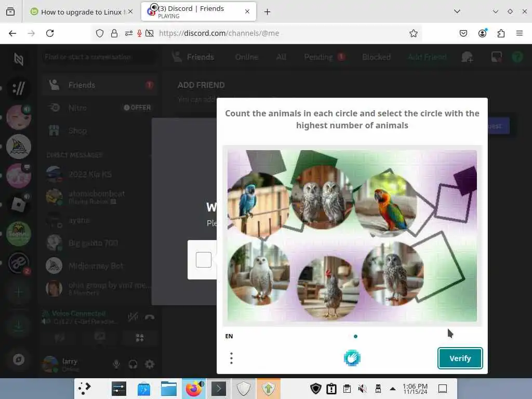
Task: Click Find or start a conversation box
Action: point(99,57)
